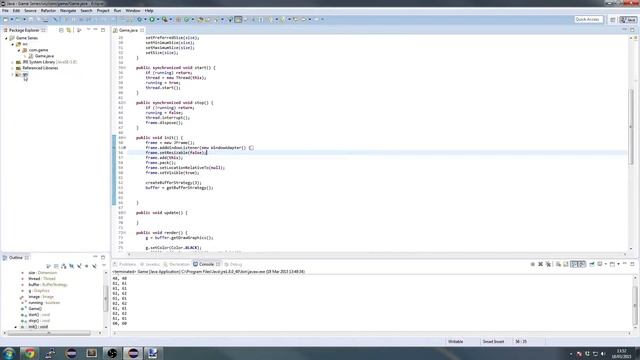This screenshot has width=640, height=360.
Task: Select 'stop() : void' in Outline
Action: [x=39, y=321]
